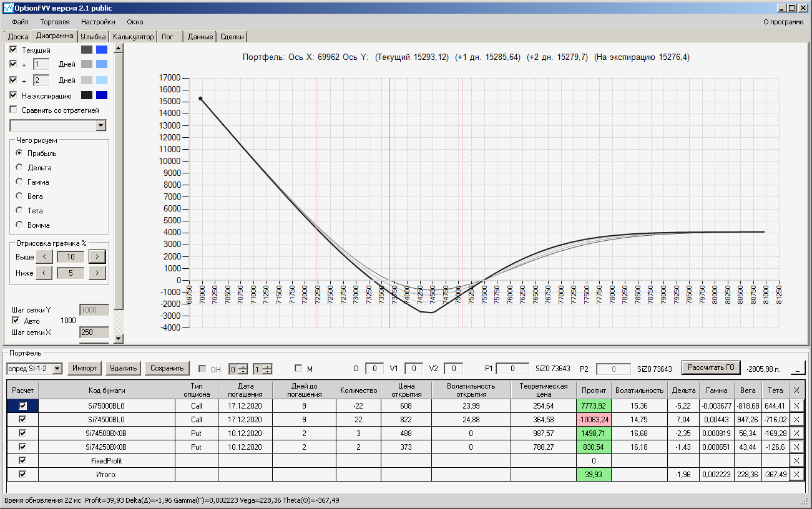Click the Сохранить button
Screen dimensions: 812x509
pyautogui.click(x=167, y=368)
